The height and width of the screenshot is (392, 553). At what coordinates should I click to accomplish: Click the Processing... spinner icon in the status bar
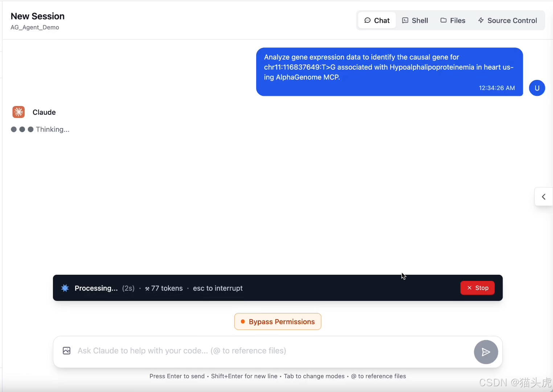coord(65,288)
